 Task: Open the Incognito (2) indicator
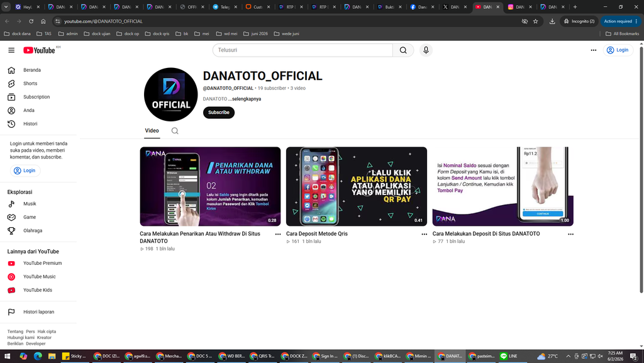(x=579, y=21)
